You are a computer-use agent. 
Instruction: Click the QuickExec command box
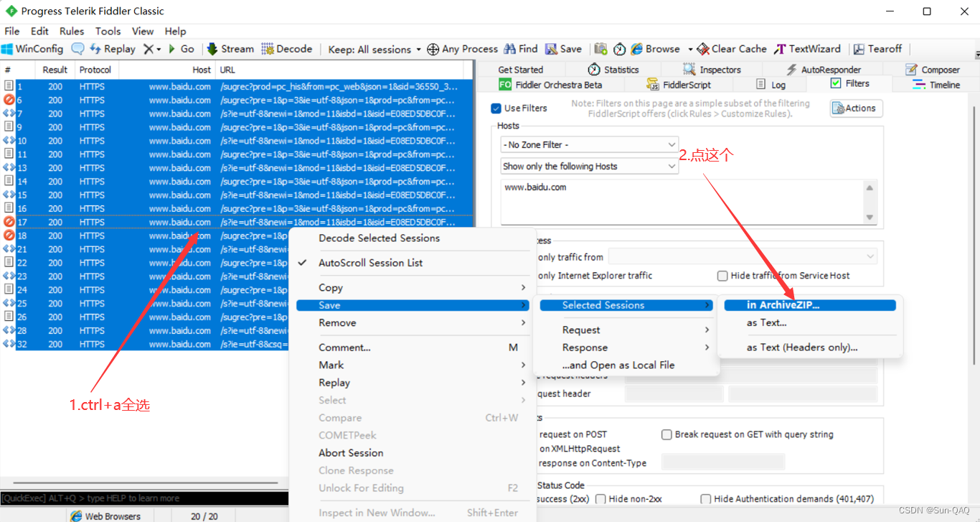[x=144, y=498]
